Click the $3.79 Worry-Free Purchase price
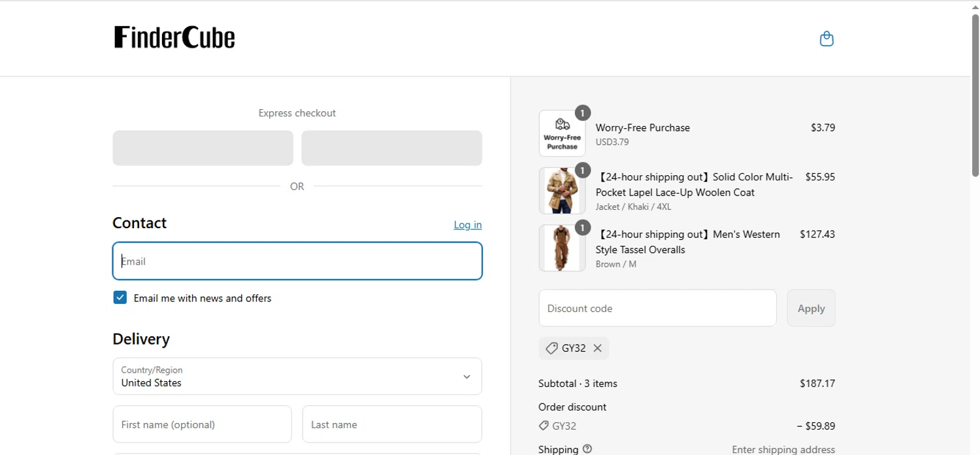The height and width of the screenshot is (455, 980). (823, 127)
